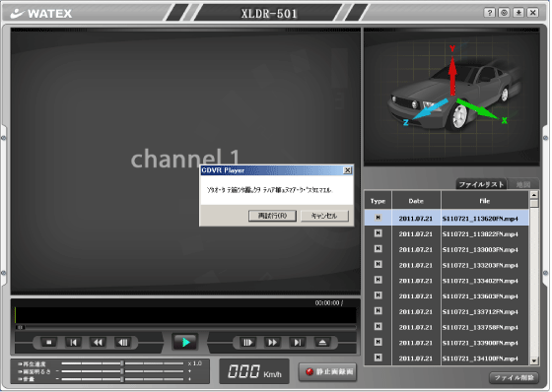Click the still image capture button
Viewport: 552px width, 392px height.
tap(327, 371)
